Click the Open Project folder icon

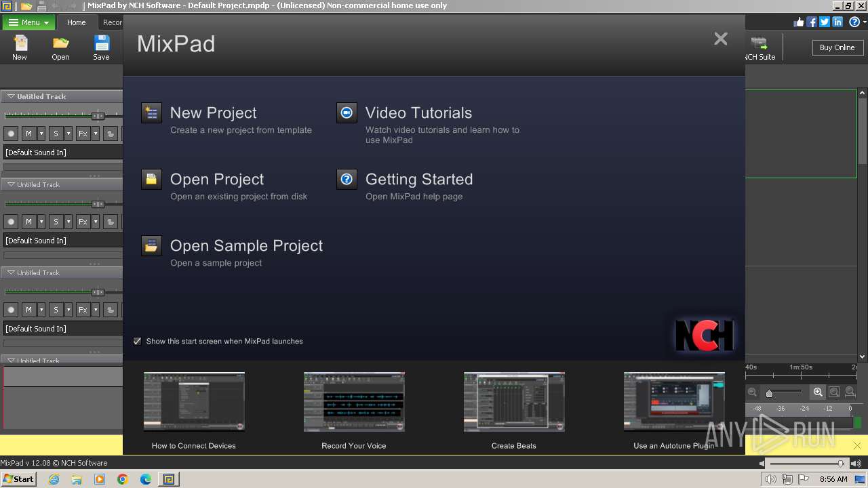pyautogui.click(x=151, y=180)
